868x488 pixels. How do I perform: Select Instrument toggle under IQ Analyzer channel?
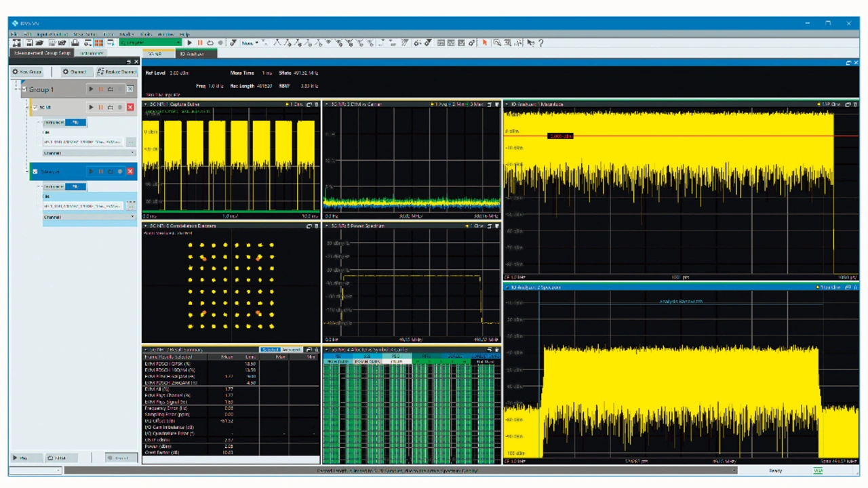54,186
